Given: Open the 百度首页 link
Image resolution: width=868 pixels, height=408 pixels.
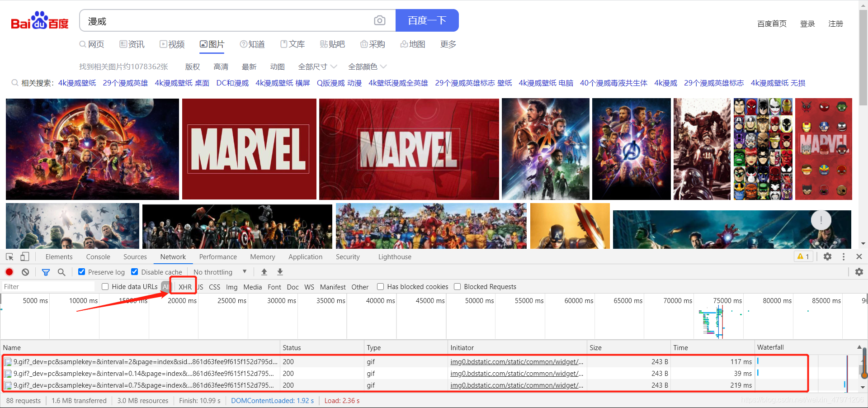Looking at the screenshot, I should 772,24.
